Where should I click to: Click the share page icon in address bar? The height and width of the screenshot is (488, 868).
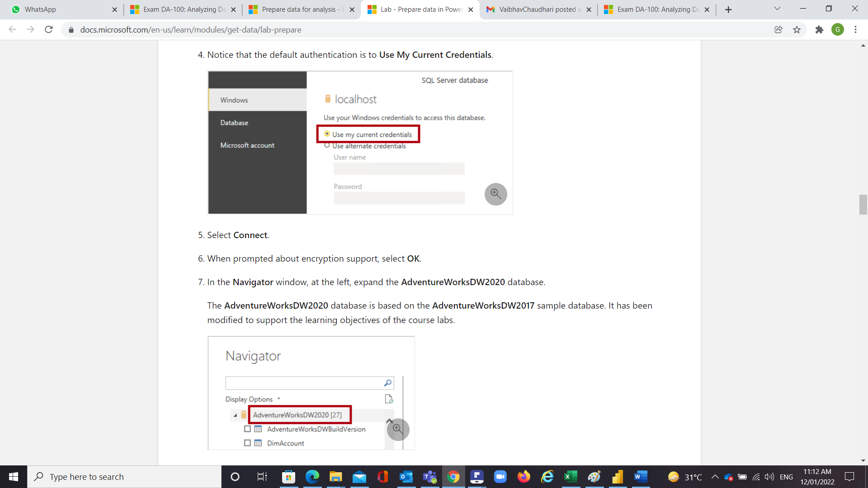(778, 30)
